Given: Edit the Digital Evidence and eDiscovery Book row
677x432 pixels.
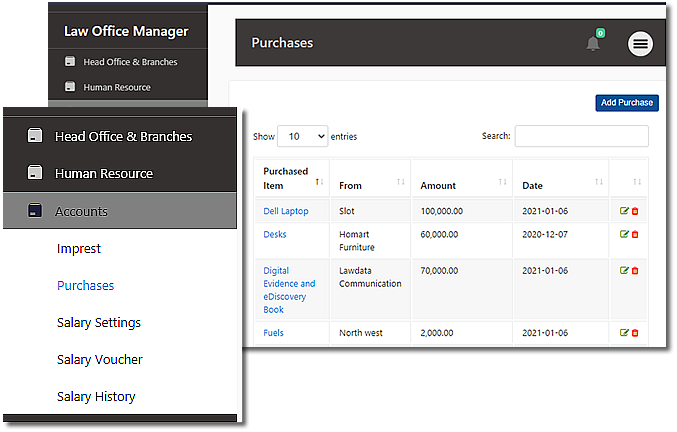Looking at the screenshot, I should pyautogui.click(x=625, y=270).
